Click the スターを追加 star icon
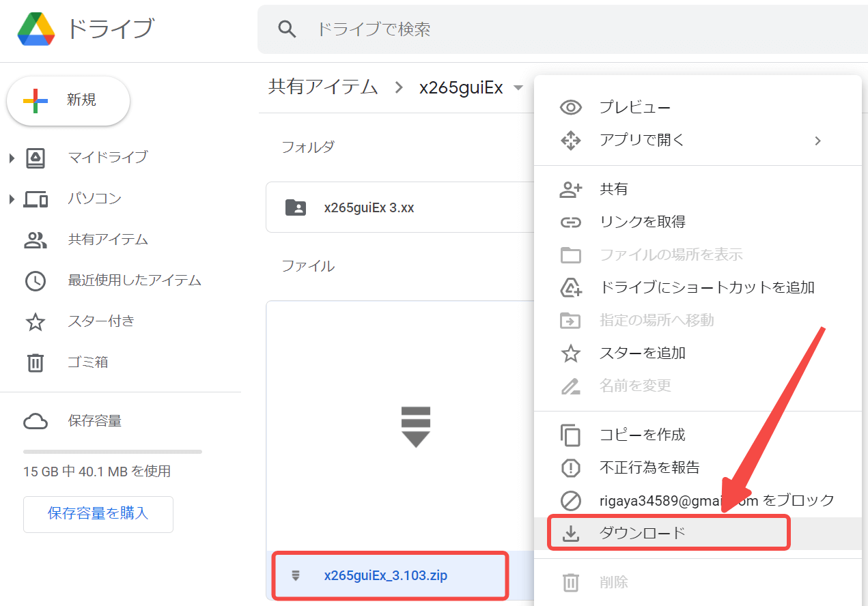The image size is (868, 606). (x=570, y=353)
